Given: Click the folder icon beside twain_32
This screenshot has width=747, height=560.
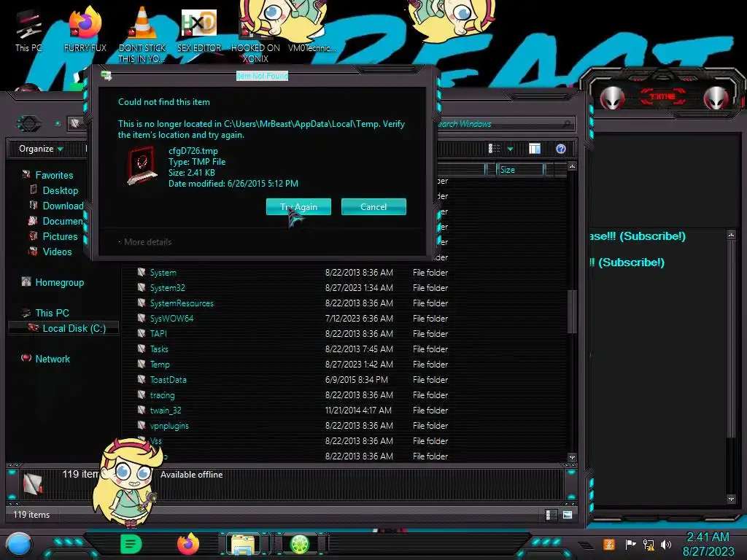Looking at the screenshot, I should [142, 410].
